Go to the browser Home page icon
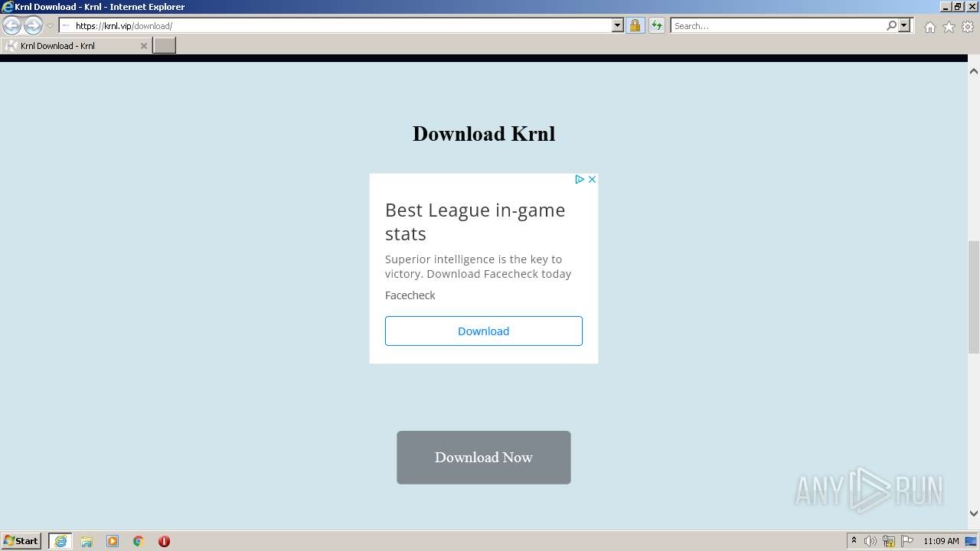The height and width of the screenshot is (551, 980). point(929,27)
